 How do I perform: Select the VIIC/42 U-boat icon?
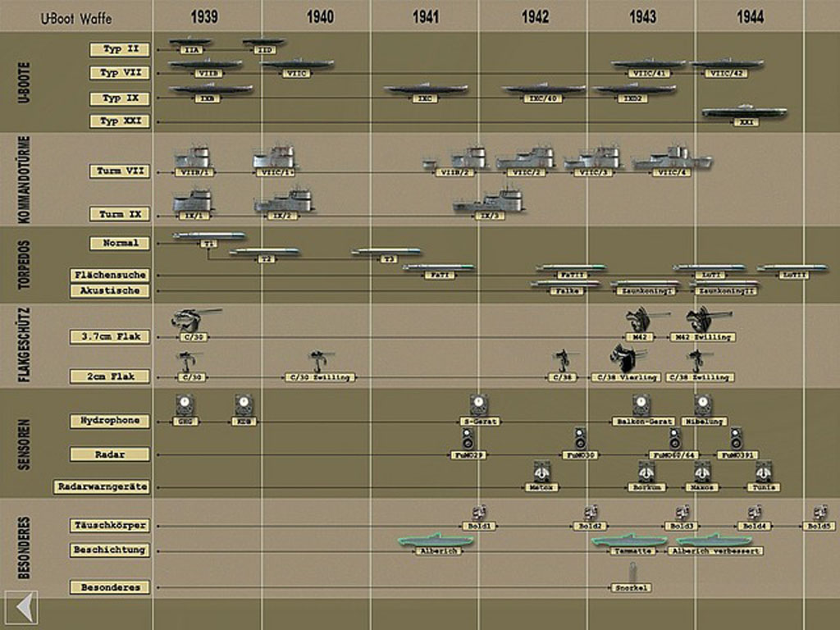[727, 64]
